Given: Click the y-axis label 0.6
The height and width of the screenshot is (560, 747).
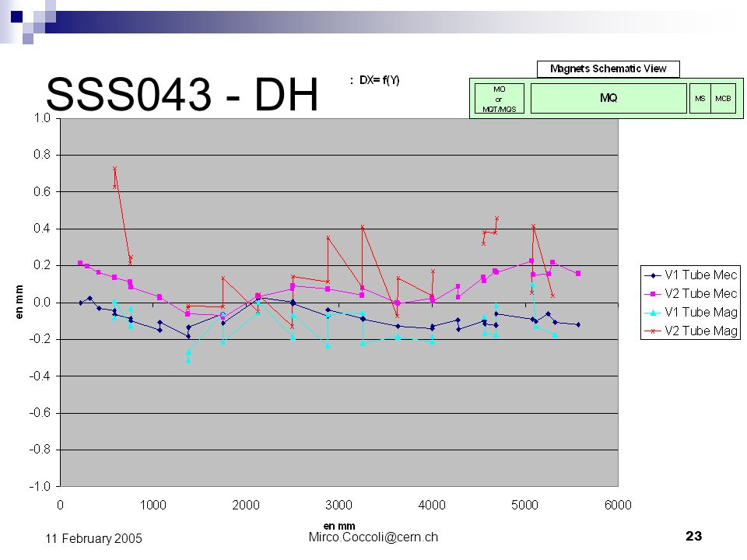Looking at the screenshot, I should (x=42, y=192).
